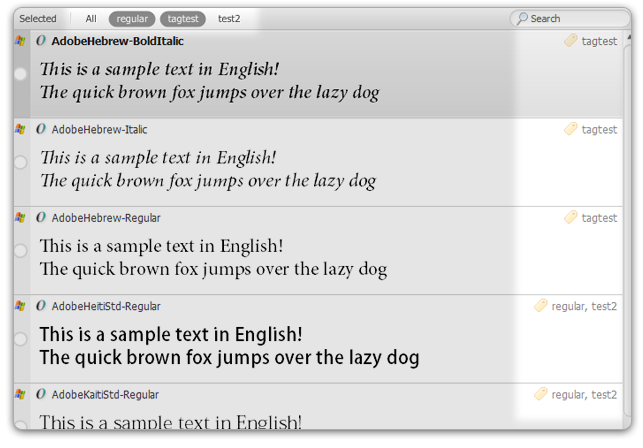Focus the Search input field
The width and height of the screenshot is (643, 448).
(570, 19)
